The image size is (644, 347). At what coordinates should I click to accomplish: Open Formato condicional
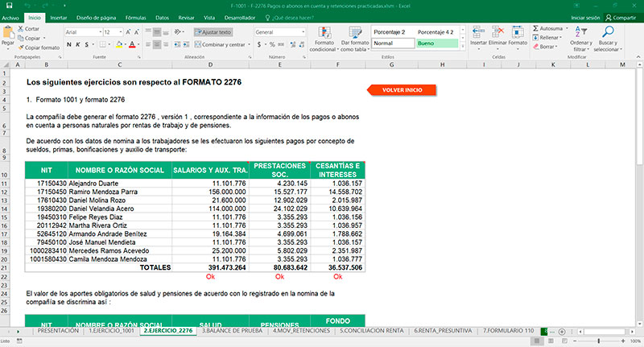click(x=324, y=39)
